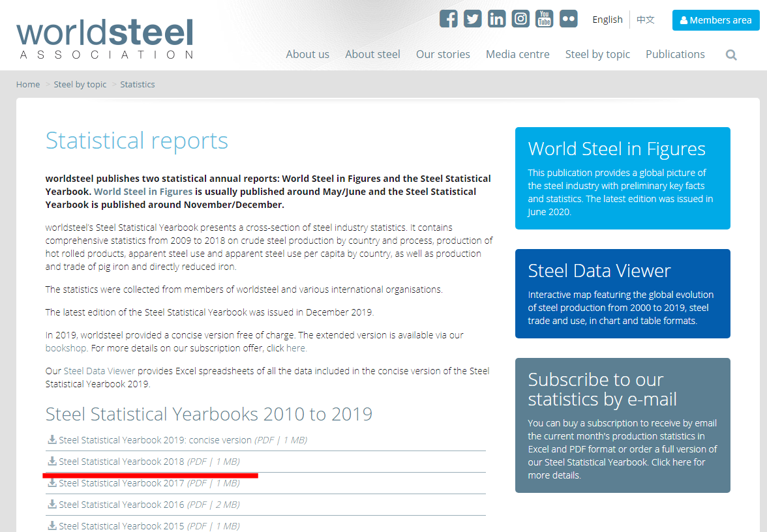This screenshot has height=532, width=767.
Task: Go to Home in the breadcrumb
Action: [x=28, y=84]
